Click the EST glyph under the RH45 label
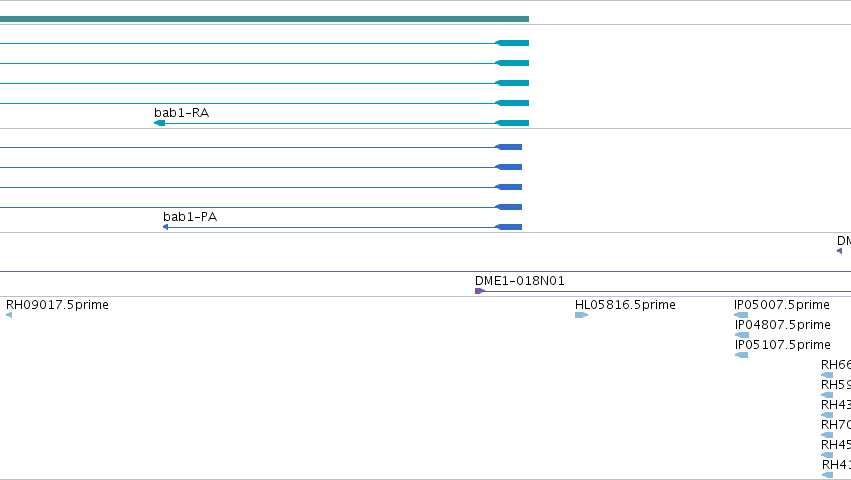Viewport: 851px width, 480px height. (827, 455)
